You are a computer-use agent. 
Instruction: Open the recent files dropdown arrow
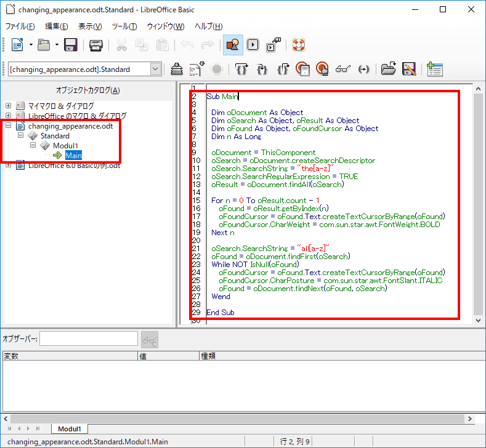[x=57, y=45]
